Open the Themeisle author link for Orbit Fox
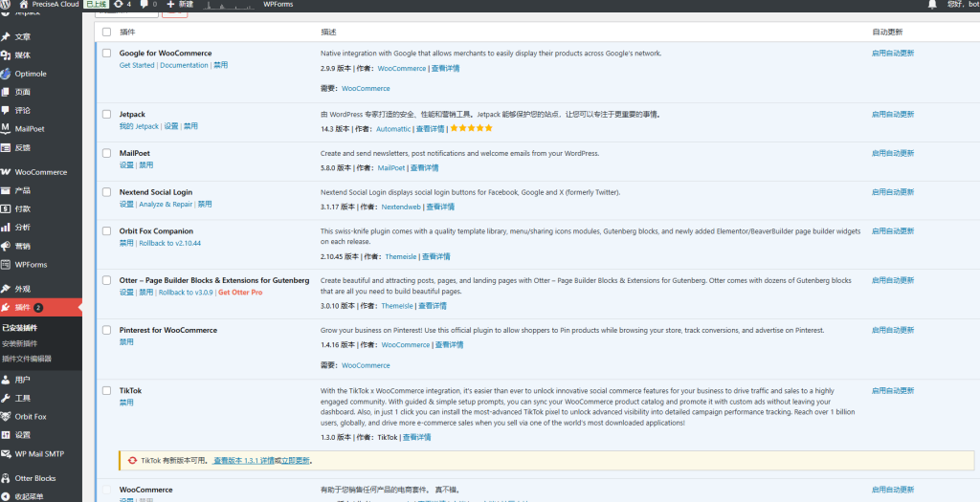The width and height of the screenshot is (980, 502). point(401,256)
